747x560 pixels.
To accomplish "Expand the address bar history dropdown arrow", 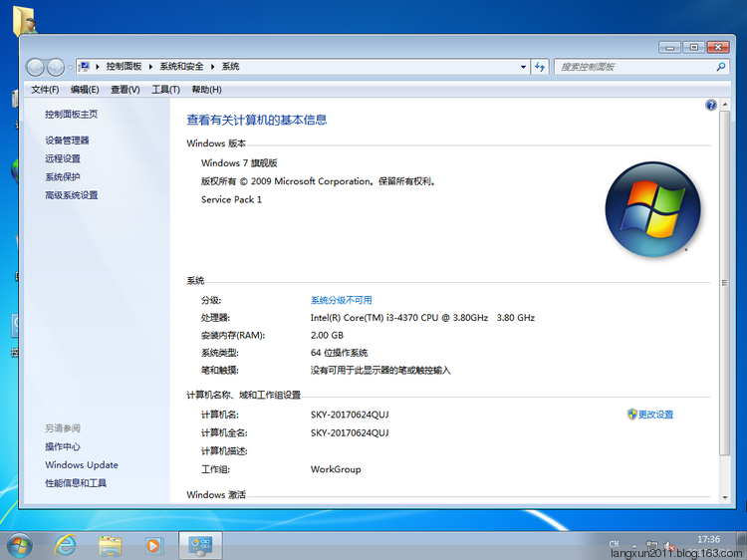I will (x=524, y=67).
